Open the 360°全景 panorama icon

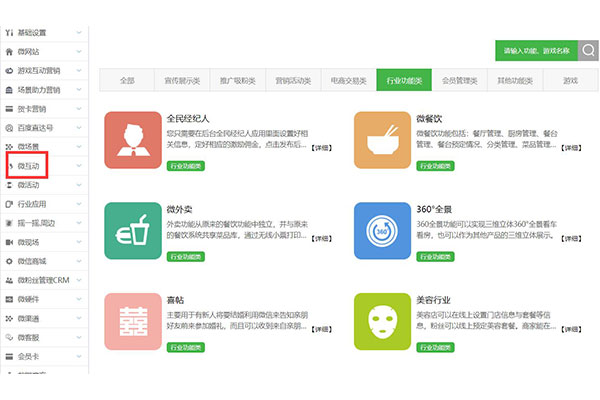pyautogui.click(x=383, y=231)
